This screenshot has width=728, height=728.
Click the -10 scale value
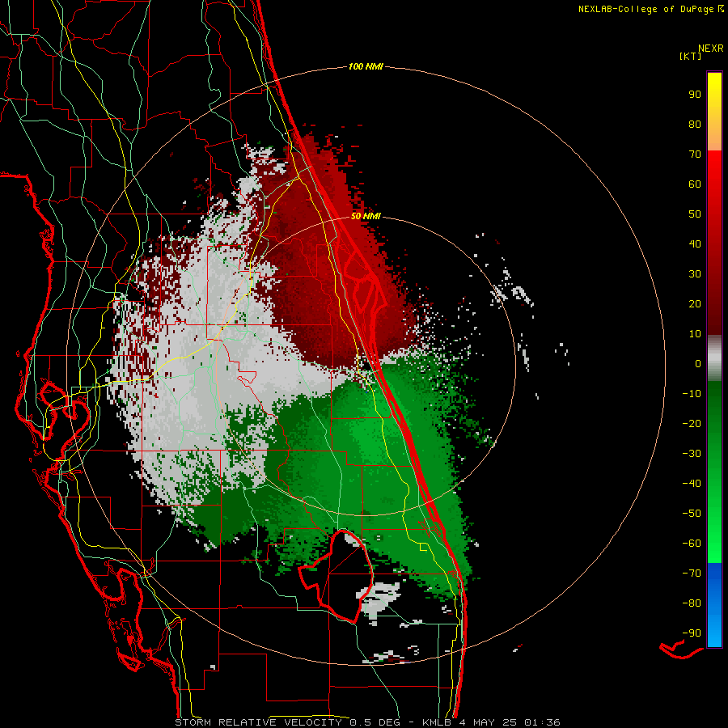coord(692,394)
